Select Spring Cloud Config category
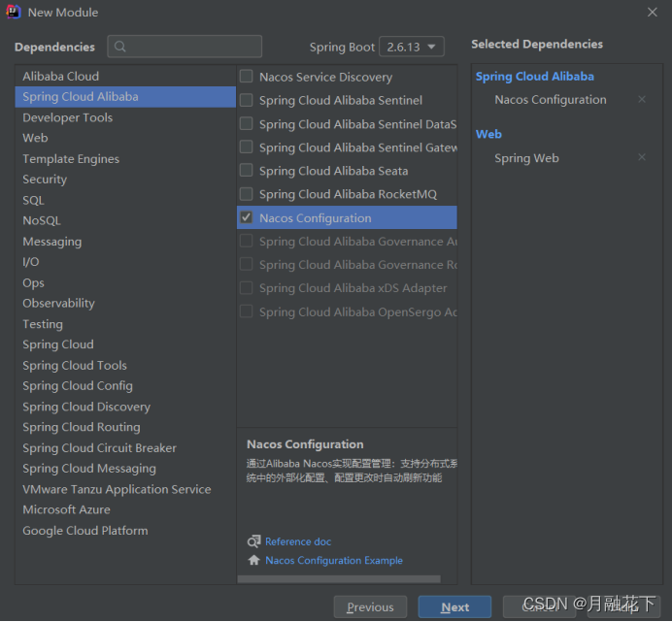This screenshot has height=622, width=672. (125, 386)
